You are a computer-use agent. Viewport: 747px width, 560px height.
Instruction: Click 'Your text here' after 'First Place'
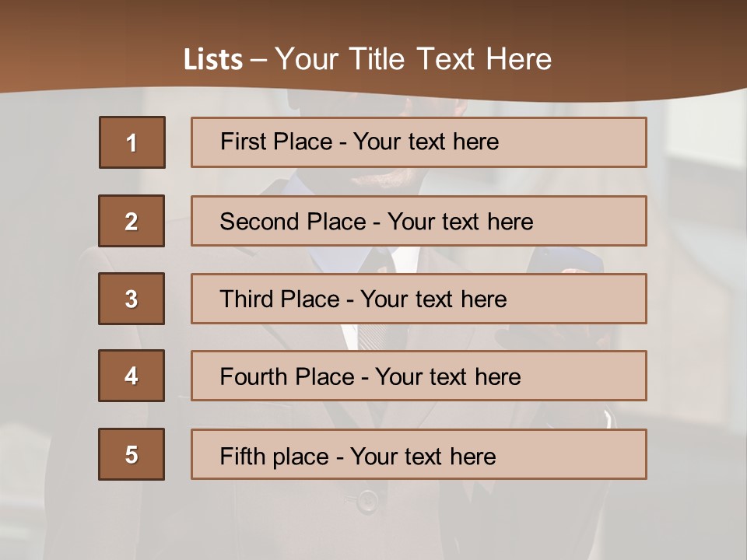pos(426,142)
